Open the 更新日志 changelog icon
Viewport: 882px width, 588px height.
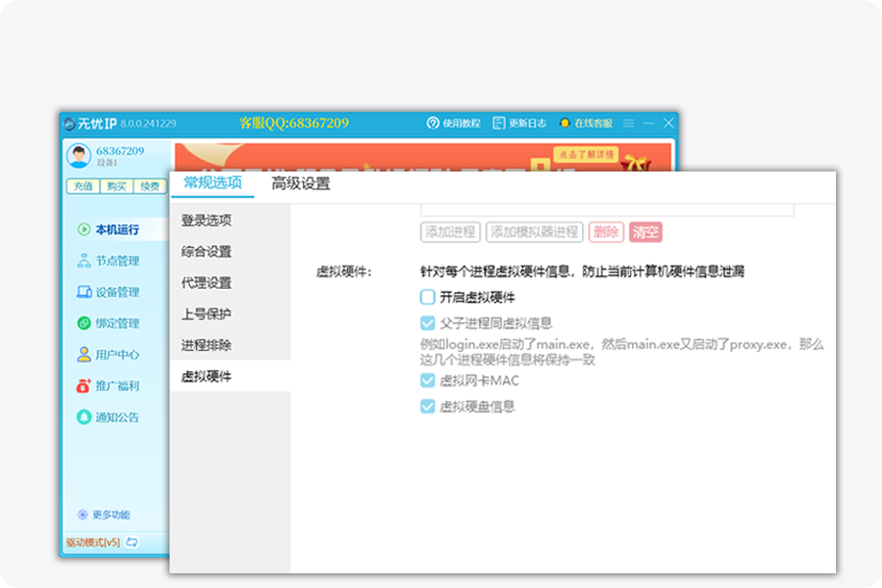(x=499, y=123)
